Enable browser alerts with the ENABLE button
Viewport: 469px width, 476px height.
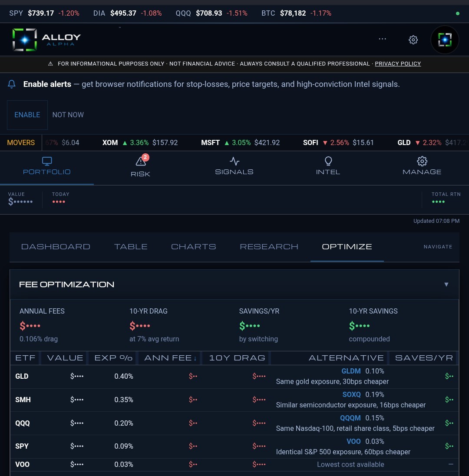(27, 115)
